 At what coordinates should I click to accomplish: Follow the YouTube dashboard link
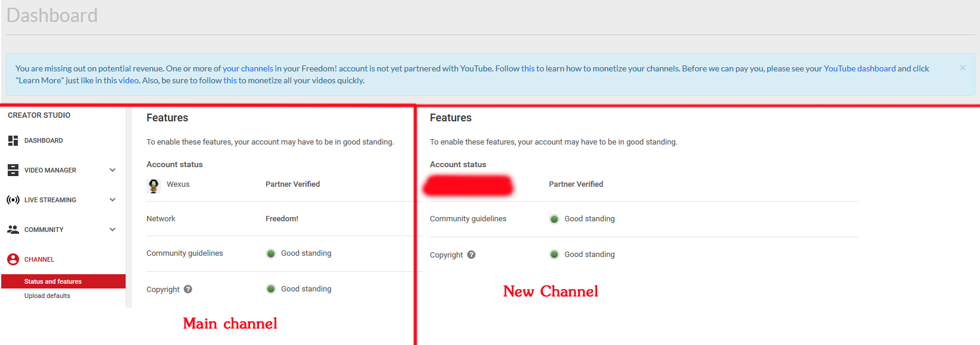tap(859, 68)
